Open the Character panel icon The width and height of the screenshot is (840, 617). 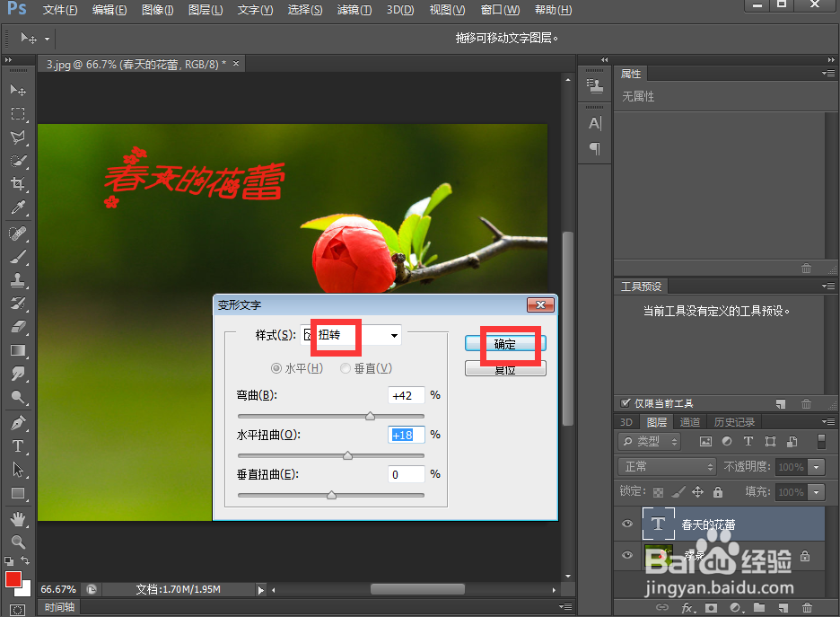(x=595, y=123)
